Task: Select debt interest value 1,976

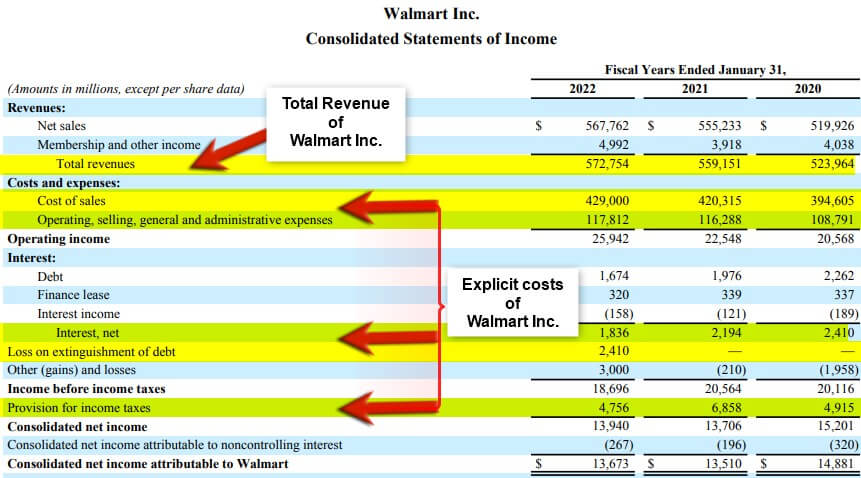Action: 726,276
